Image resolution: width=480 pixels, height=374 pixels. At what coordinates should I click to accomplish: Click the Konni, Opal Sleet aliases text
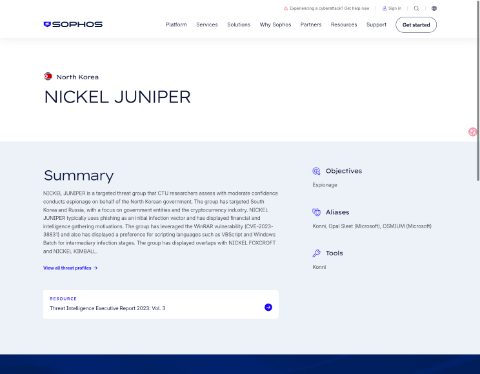(372, 226)
